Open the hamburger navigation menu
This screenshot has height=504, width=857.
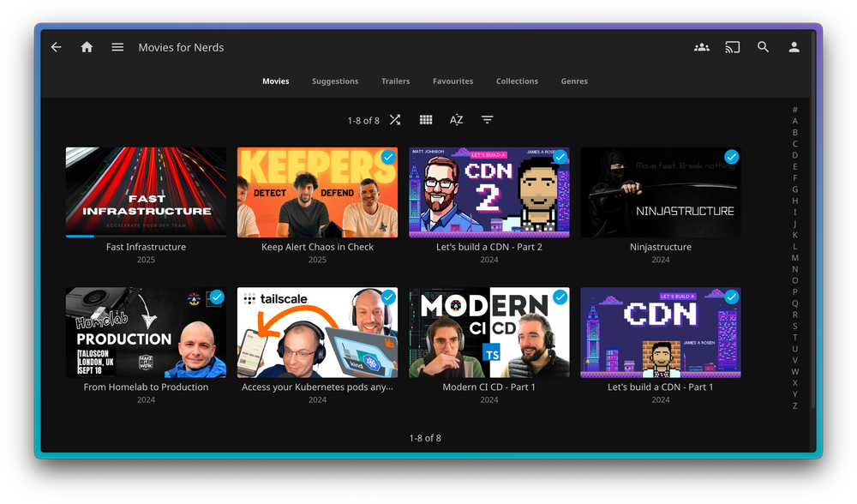[117, 47]
